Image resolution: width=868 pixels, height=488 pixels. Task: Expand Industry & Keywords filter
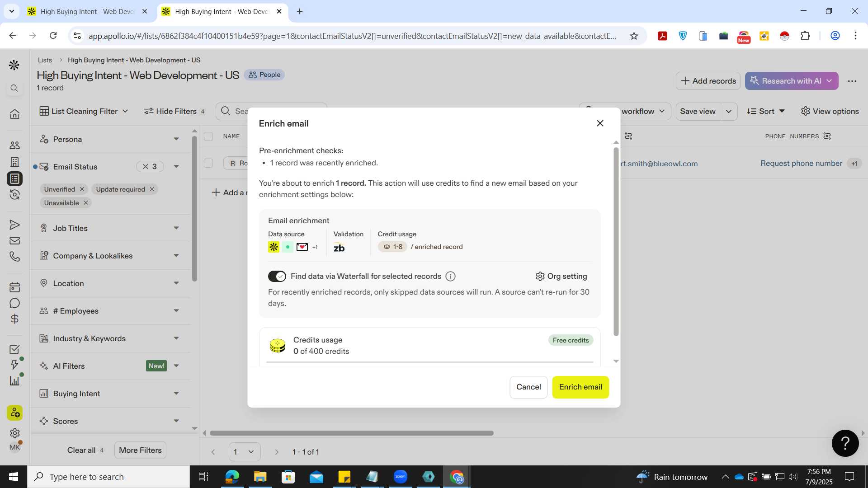tap(176, 338)
